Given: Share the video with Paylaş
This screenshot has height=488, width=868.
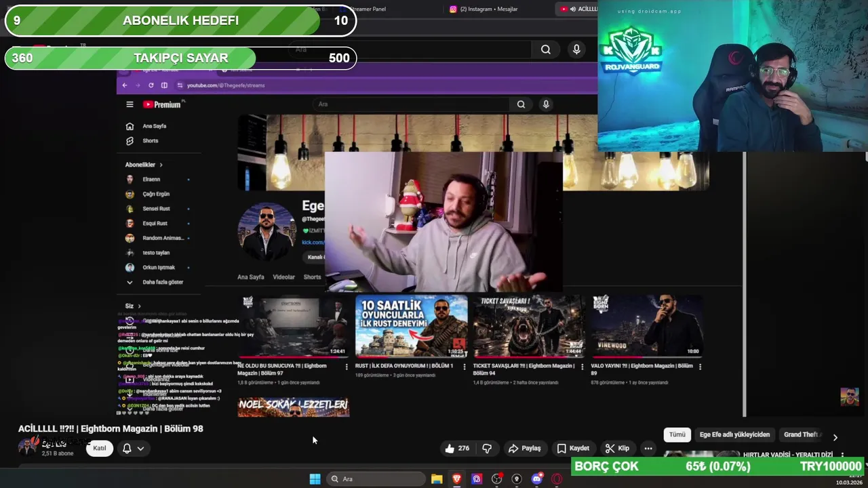Looking at the screenshot, I should tap(525, 448).
